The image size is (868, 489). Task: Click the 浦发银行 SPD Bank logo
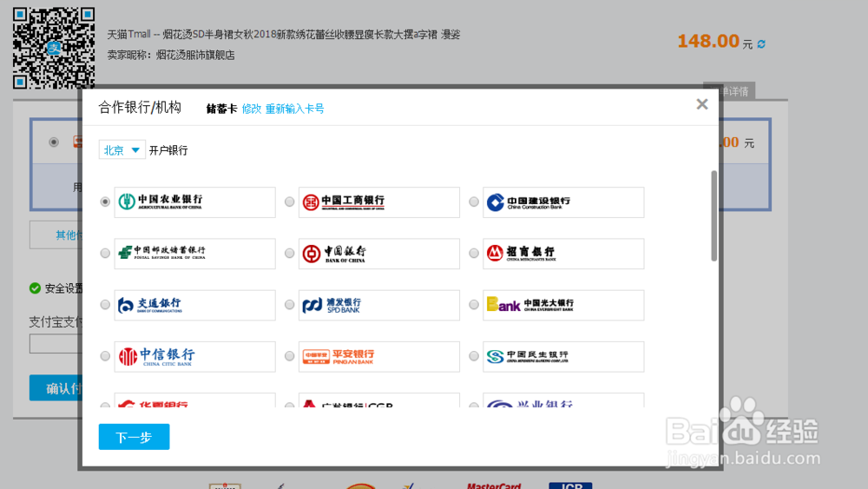click(332, 305)
